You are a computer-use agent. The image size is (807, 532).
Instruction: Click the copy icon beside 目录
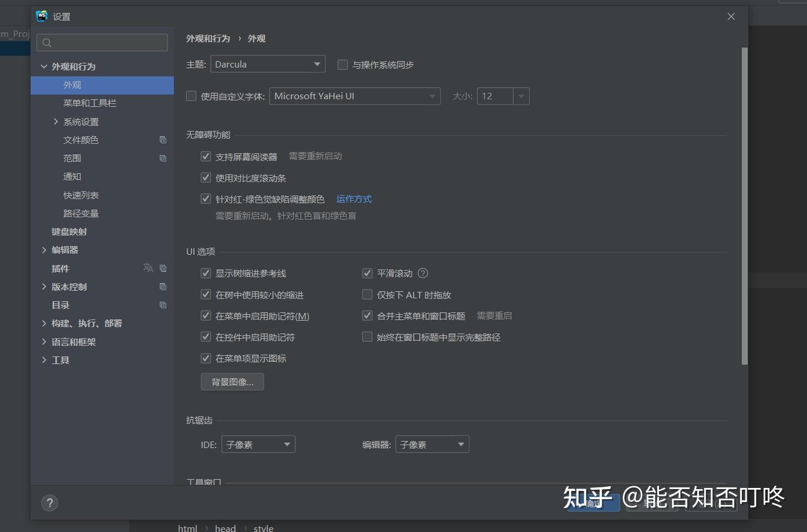[163, 305]
